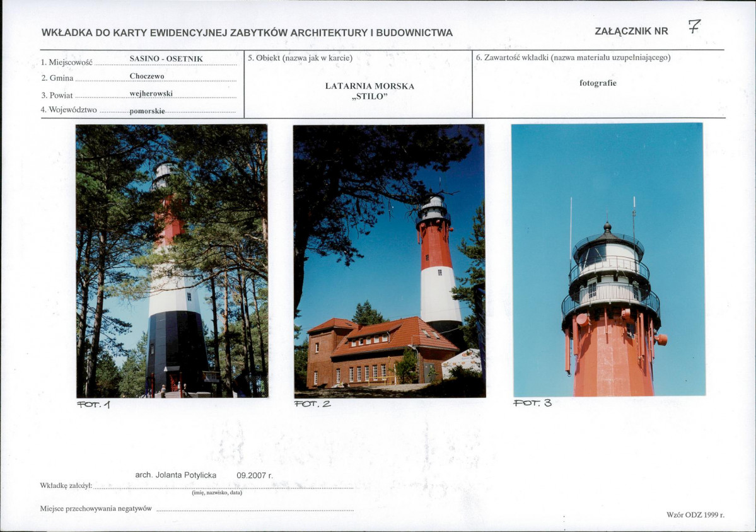Viewport: 756px width, 532px height.
Task: Click the negatives storage place blank line
Action: point(255,509)
